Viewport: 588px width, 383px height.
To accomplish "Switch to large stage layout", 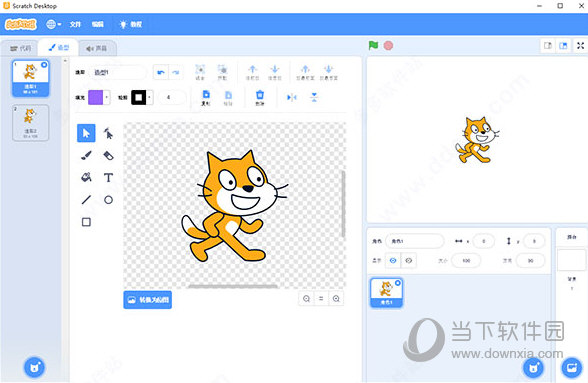I will [563, 46].
